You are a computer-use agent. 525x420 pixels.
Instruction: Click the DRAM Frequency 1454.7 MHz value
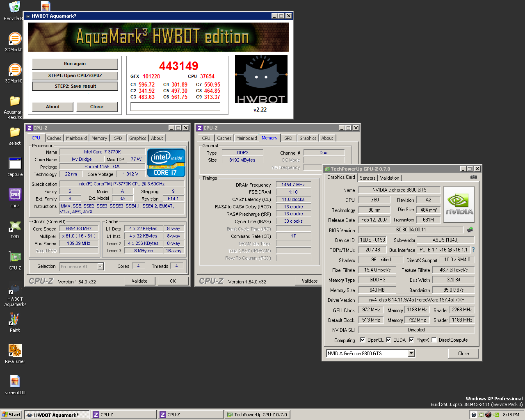pyautogui.click(x=293, y=185)
